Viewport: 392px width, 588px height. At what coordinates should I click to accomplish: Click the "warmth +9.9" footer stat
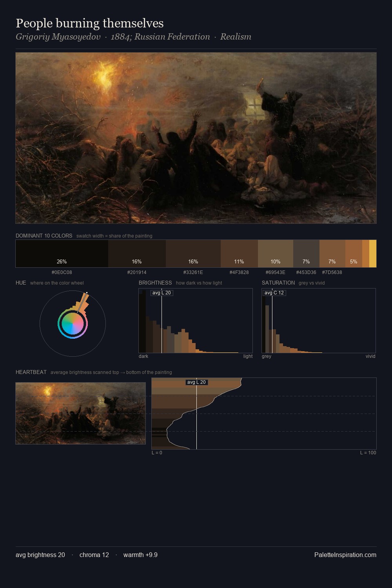140,555
